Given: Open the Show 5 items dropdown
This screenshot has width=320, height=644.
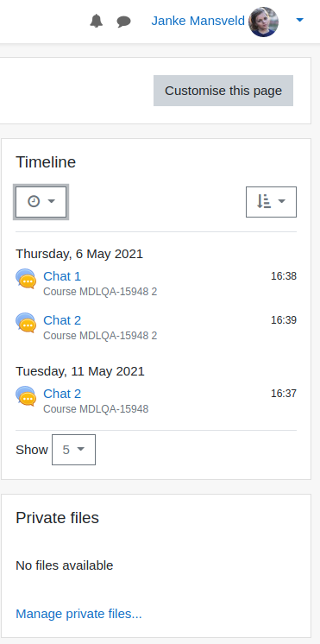Looking at the screenshot, I should tap(74, 450).
